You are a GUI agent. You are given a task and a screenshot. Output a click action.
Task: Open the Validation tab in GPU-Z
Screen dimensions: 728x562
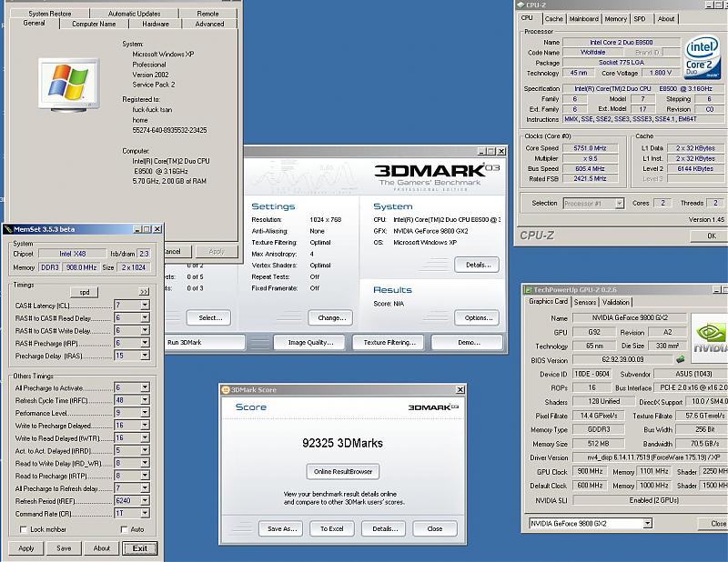tap(616, 302)
